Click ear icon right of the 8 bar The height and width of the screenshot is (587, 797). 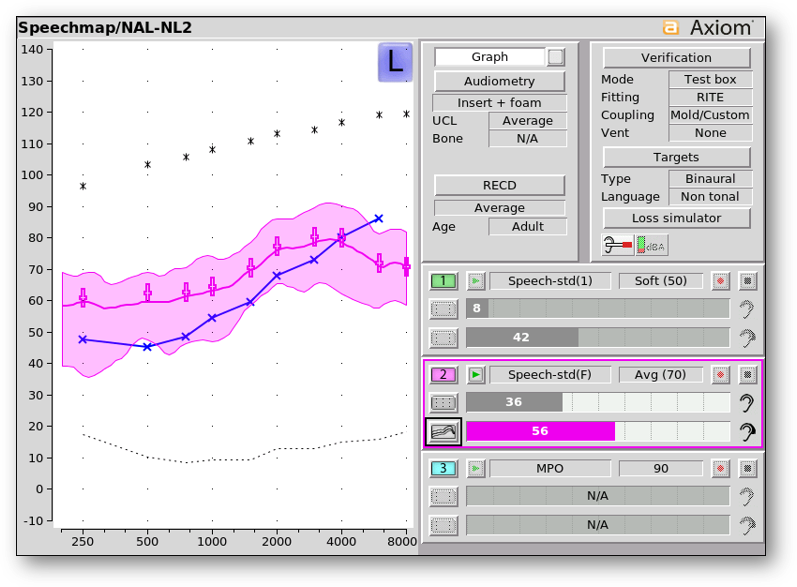point(746,309)
